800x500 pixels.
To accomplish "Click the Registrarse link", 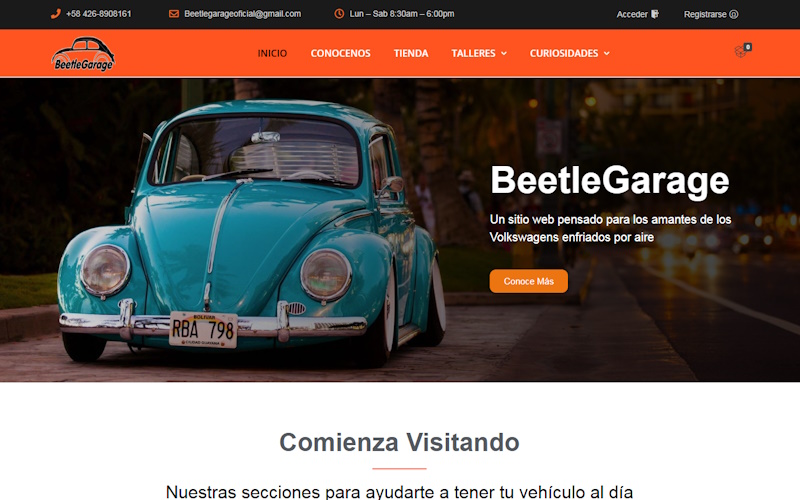I will (705, 14).
